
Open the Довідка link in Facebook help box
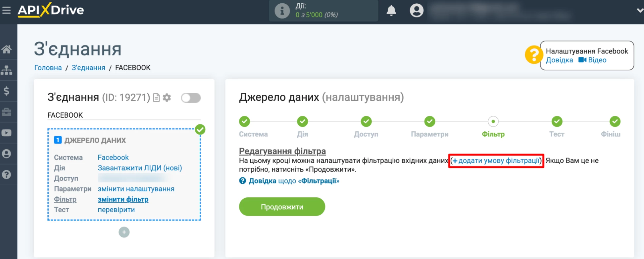[x=559, y=60]
